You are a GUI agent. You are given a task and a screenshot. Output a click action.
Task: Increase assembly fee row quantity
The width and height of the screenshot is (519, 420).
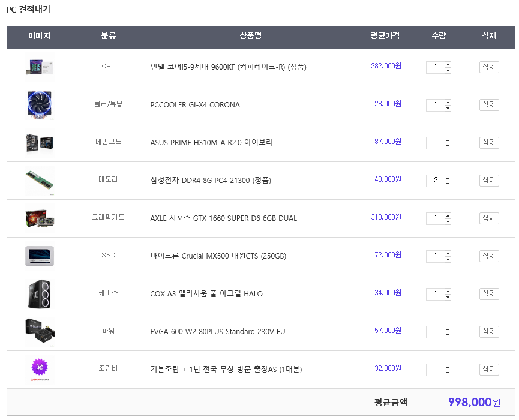[x=448, y=366]
